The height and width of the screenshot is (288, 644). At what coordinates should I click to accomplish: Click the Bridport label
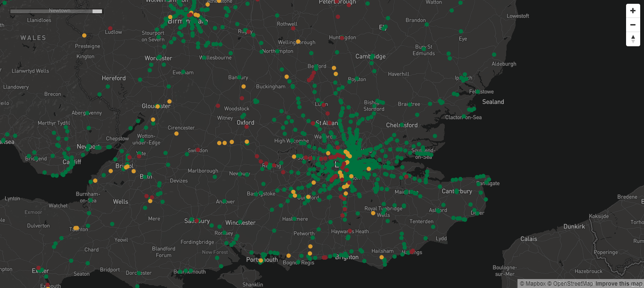(x=110, y=270)
